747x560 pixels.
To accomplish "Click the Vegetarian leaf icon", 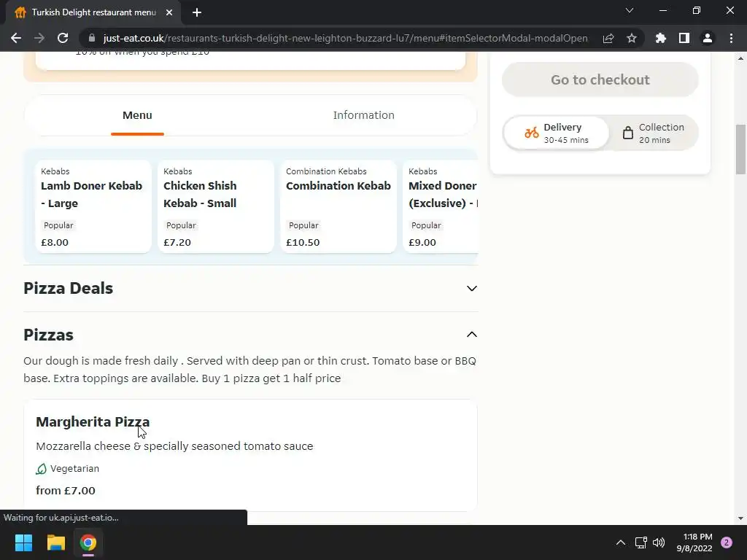I will click(x=42, y=469).
